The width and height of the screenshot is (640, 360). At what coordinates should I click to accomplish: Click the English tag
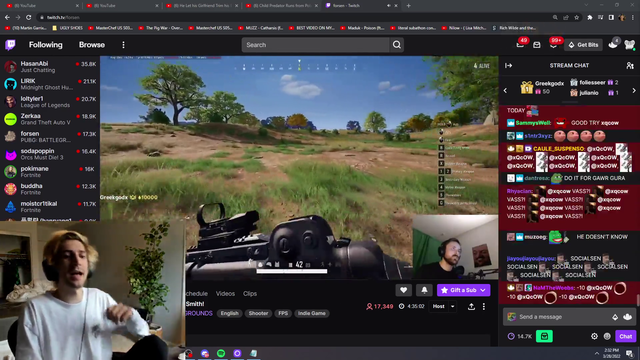[x=229, y=313]
